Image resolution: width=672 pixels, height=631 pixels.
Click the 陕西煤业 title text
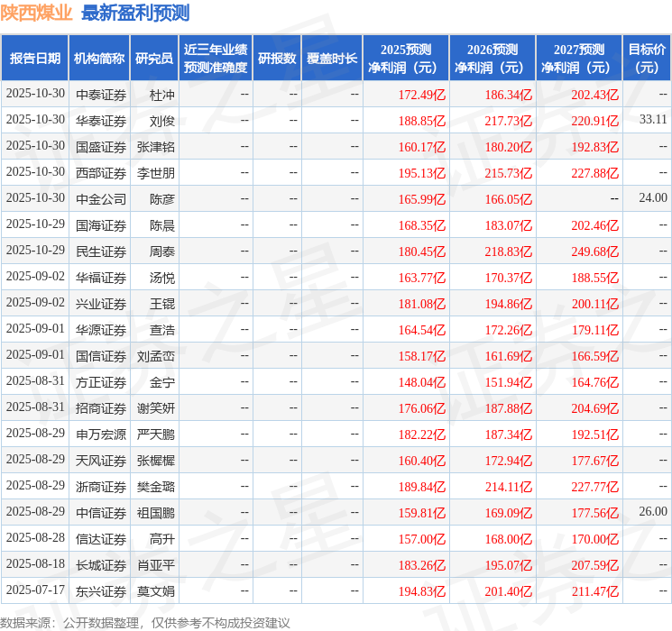(x=36, y=13)
